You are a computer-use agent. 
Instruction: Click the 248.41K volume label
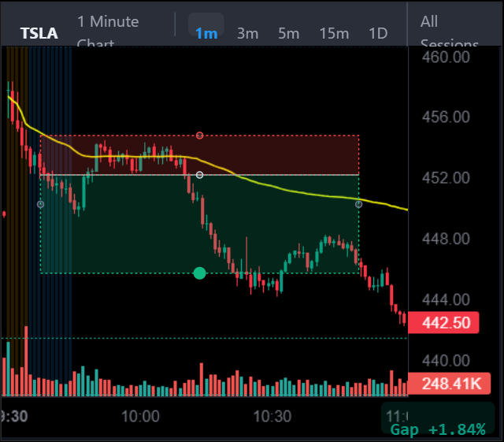[450, 384]
